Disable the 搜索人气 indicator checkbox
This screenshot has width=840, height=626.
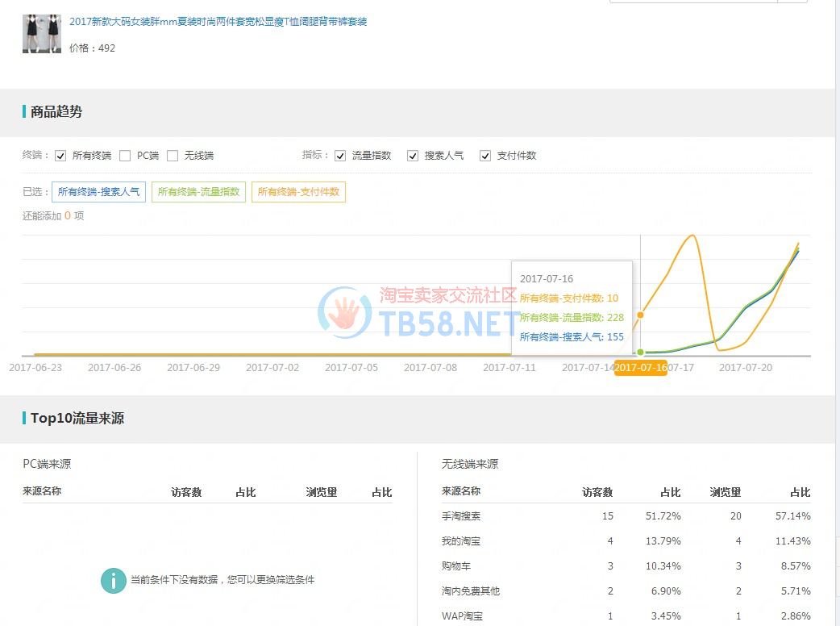tap(413, 156)
